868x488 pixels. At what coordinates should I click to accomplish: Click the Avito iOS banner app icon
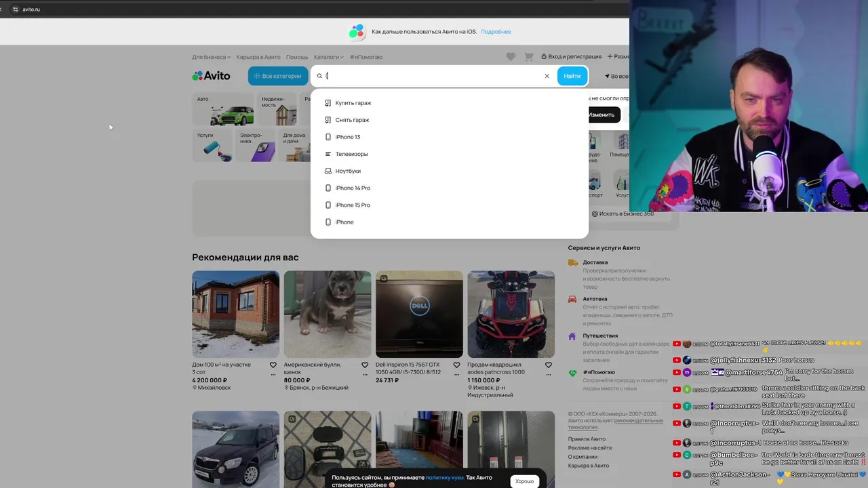[x=357, y=32]
